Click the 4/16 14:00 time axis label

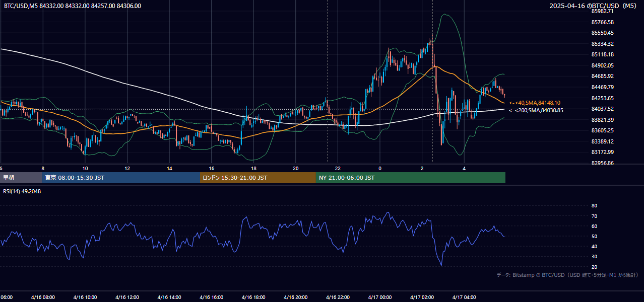[x=169, y=297]
